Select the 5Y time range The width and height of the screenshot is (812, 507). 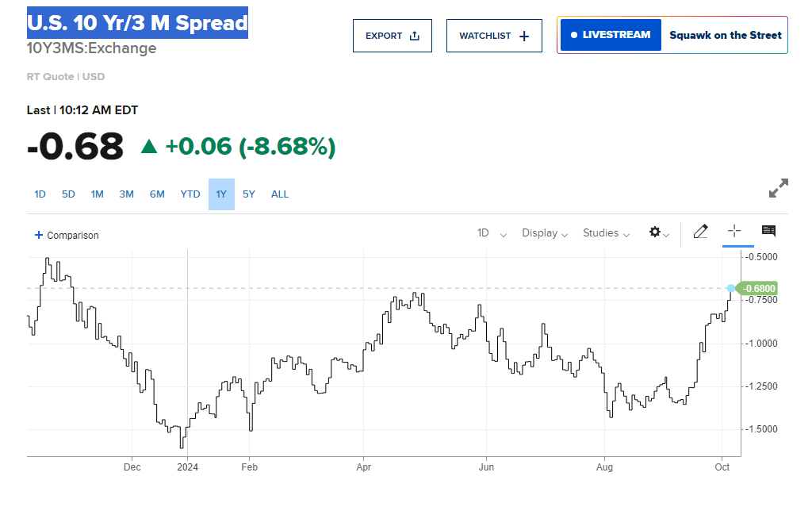coord(249,194)
